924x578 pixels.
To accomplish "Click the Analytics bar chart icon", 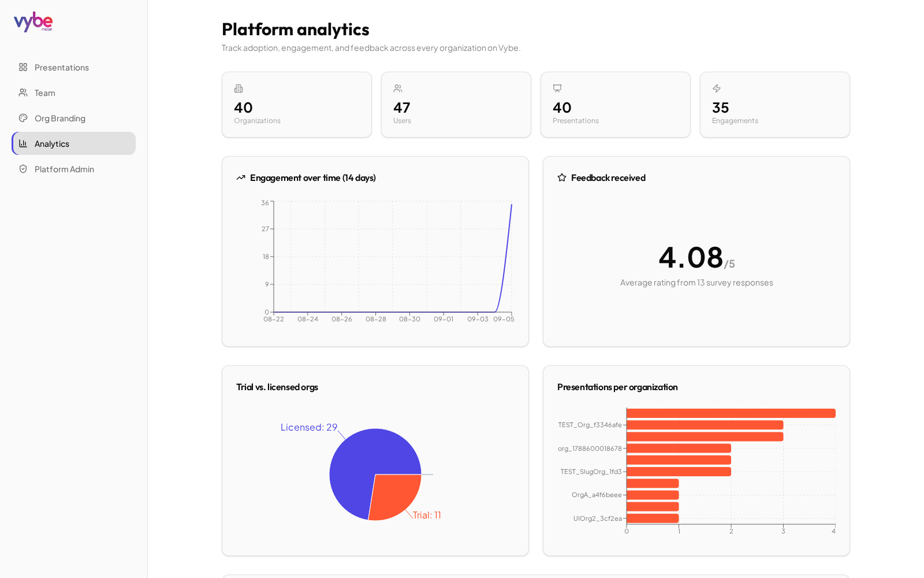I will point(23,143).
